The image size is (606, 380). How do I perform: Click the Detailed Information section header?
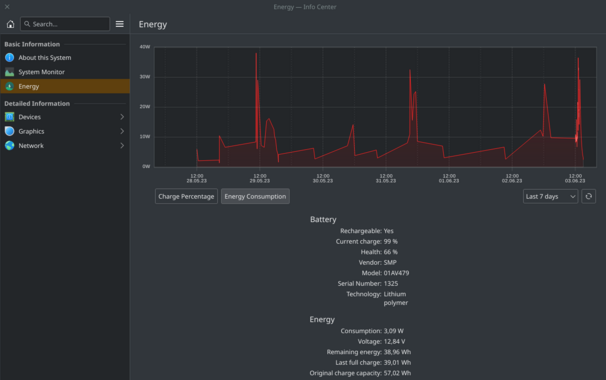pyautogui.click(x=37, y=104)
